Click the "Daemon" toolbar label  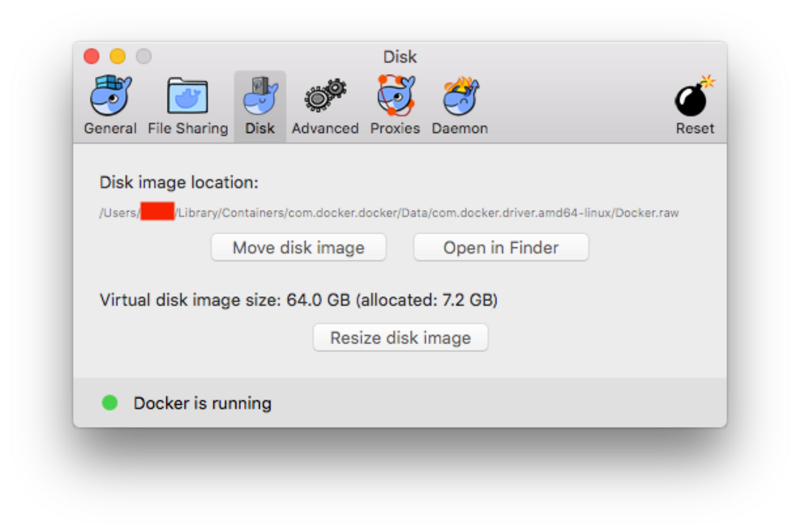(x=460, y=129)
